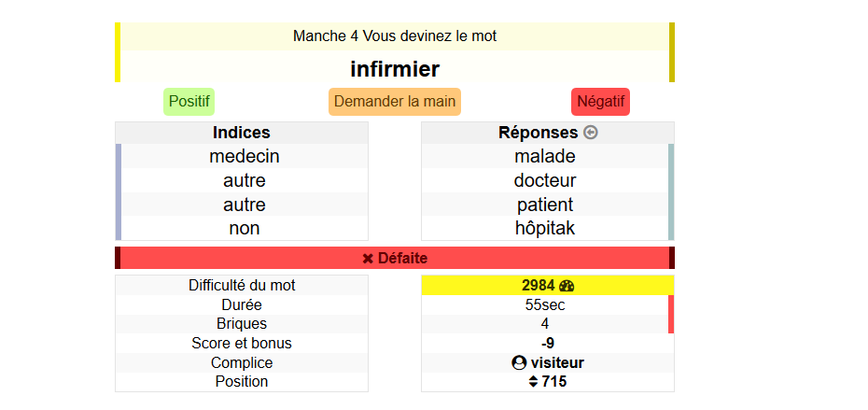This screenshot has width=868, height=410.
Task: Select the answer hôpitak in Réponses
Action: pos(544,228)
